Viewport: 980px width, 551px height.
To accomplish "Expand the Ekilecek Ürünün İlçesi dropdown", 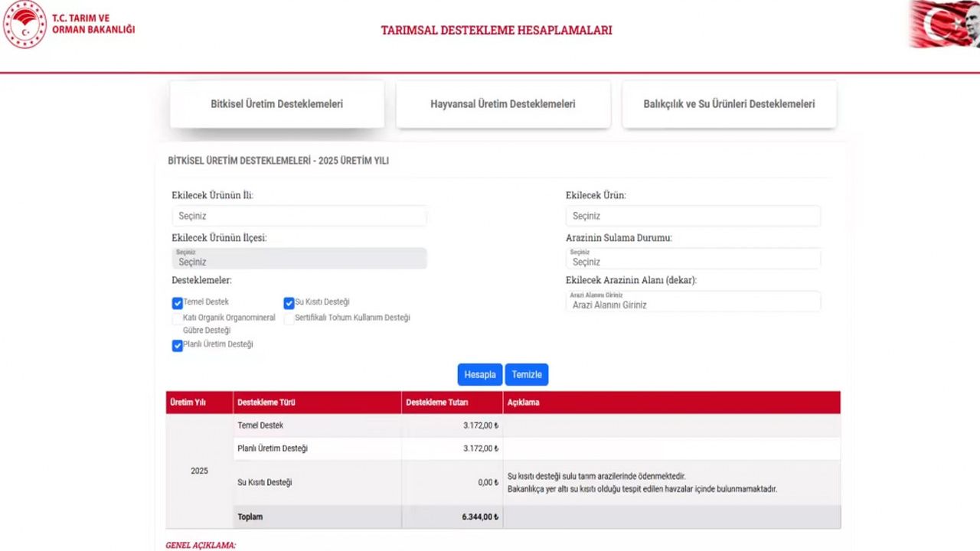I will click(299, 259).
